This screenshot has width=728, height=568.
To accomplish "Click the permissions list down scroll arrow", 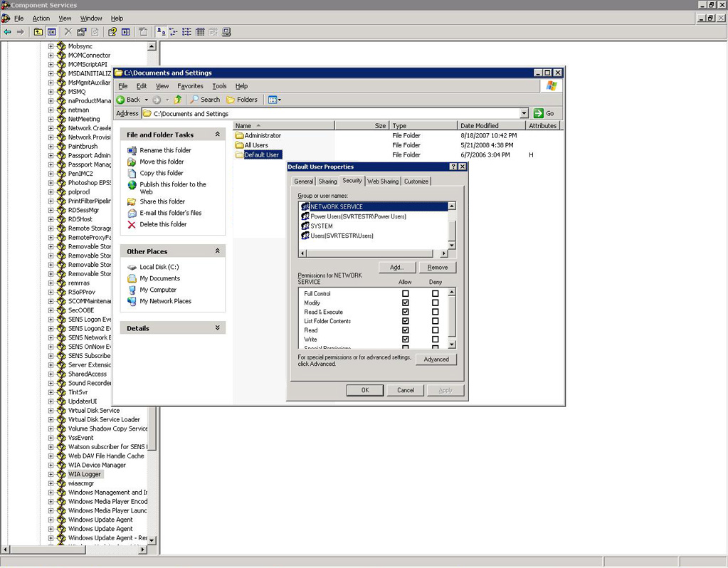I will (452, 345).
